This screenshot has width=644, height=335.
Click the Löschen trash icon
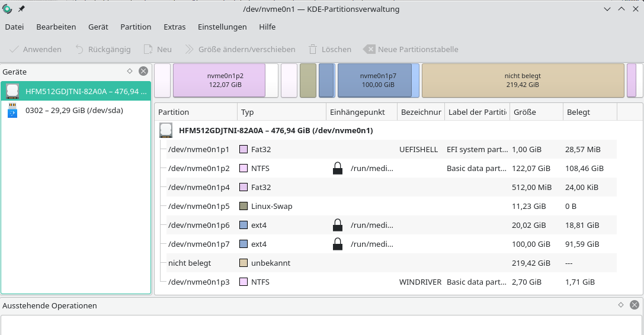click(x=313, y=50)
